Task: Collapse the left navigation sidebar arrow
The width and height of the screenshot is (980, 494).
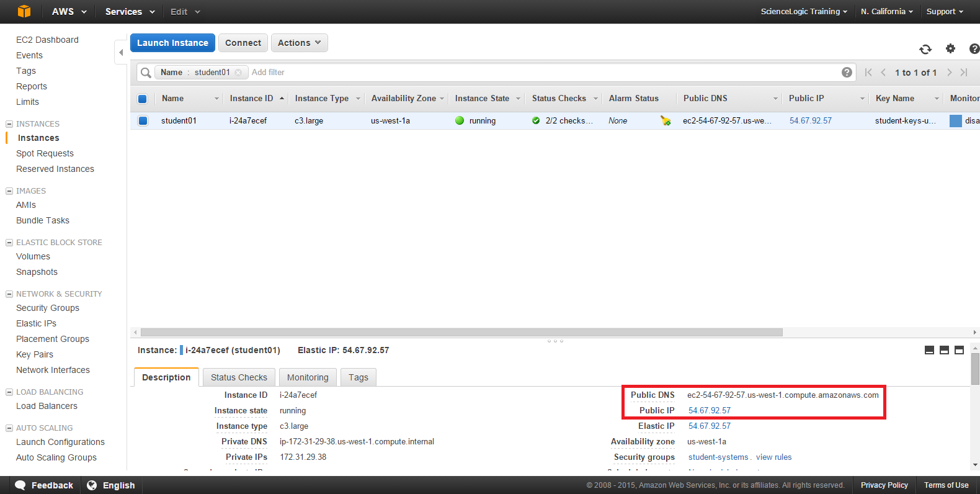Action: [x=121, y=53]
